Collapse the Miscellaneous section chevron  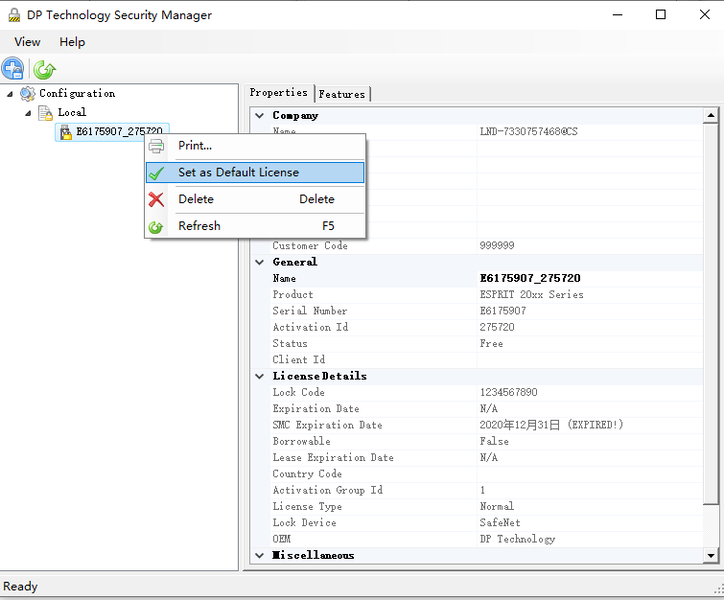coord(259,555)
